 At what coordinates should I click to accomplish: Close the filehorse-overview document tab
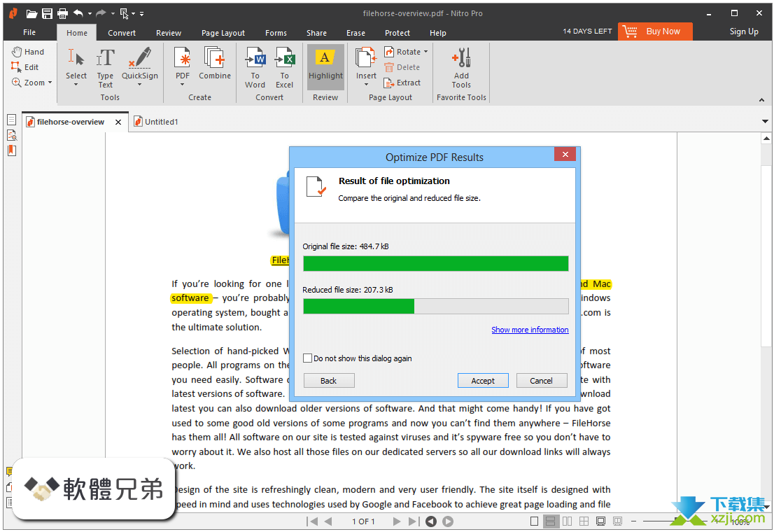118,122
